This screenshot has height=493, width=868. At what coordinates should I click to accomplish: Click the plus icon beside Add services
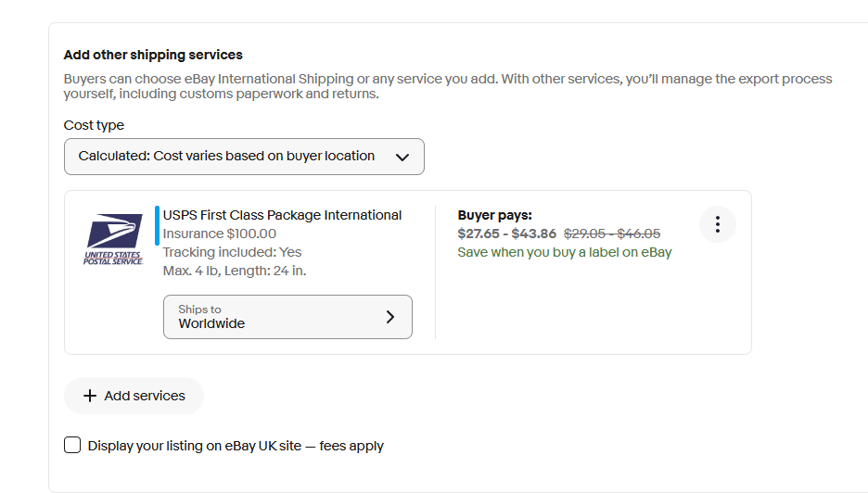pyautogui.click(x=90, y=396)
